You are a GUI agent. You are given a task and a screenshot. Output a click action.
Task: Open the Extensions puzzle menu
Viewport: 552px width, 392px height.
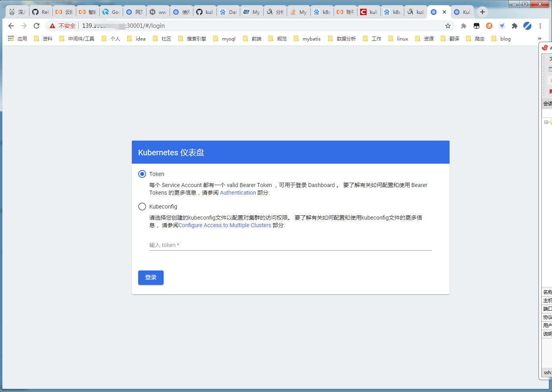pos(515,26)
